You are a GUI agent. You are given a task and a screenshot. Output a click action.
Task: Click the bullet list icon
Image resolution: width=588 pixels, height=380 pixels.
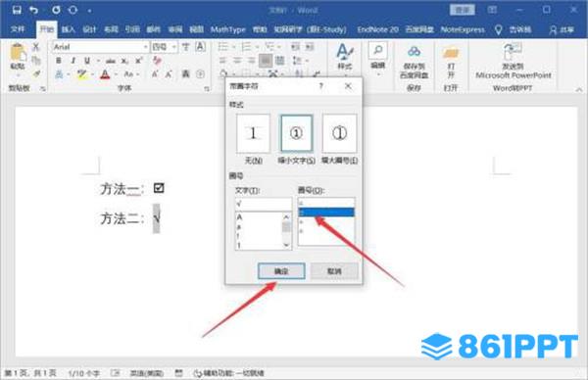tap(223, 47)
